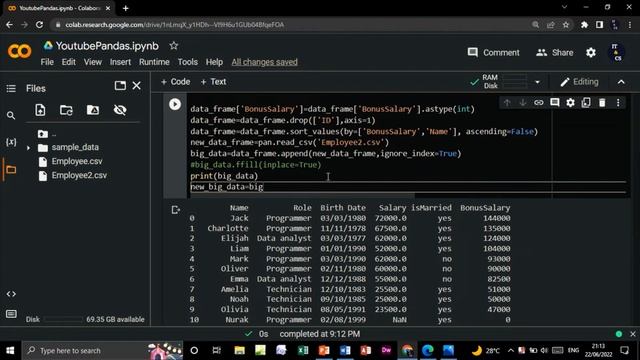The width and height of the screenshot is (640, 360).
Task: Open more cell actions menu
Action: tap(618, 103)
